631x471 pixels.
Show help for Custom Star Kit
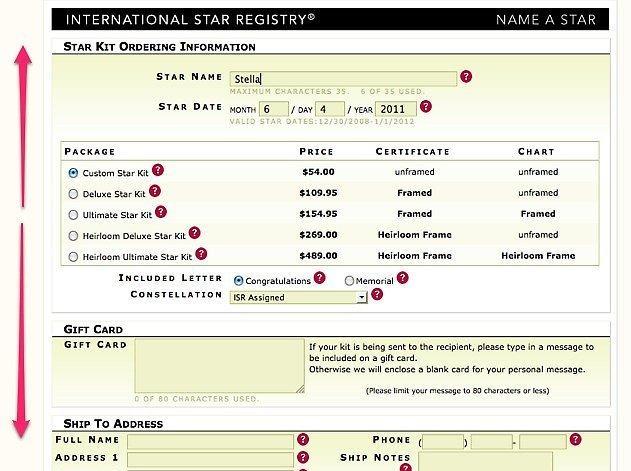click(x=158, y=170)
